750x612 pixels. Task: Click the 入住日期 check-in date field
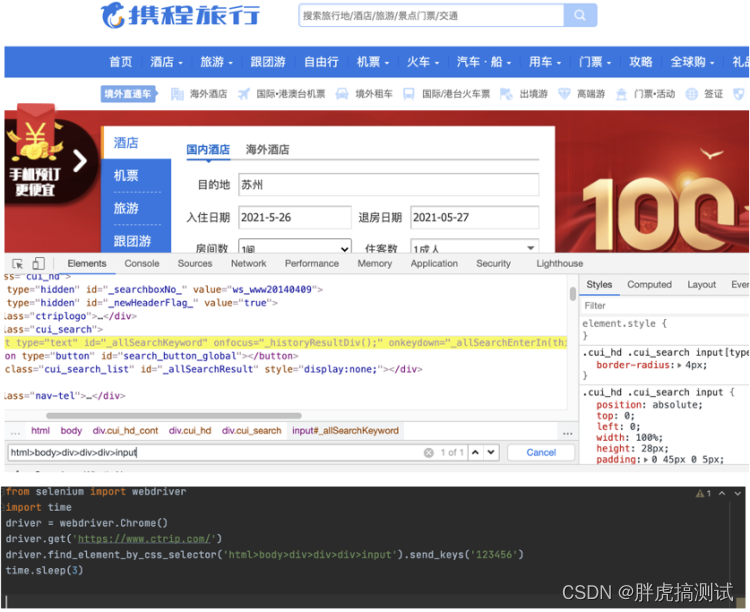tap(295, 218)
